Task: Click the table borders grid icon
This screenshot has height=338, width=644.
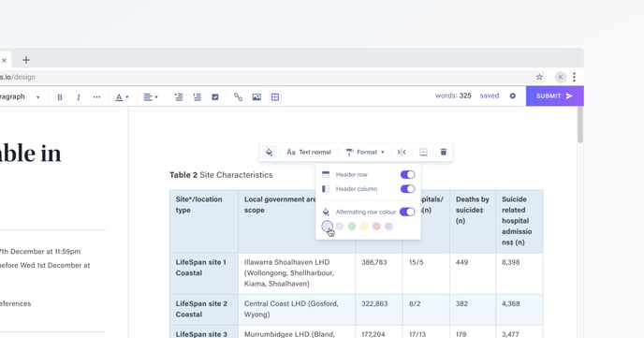Action: [x=423, y=152]
